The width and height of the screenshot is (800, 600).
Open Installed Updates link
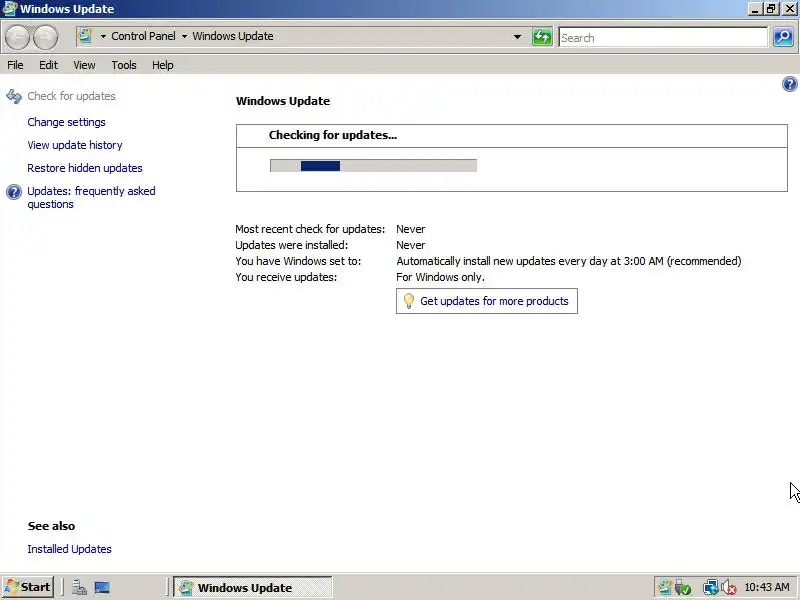pyautogui.click(x=69, y=549)
